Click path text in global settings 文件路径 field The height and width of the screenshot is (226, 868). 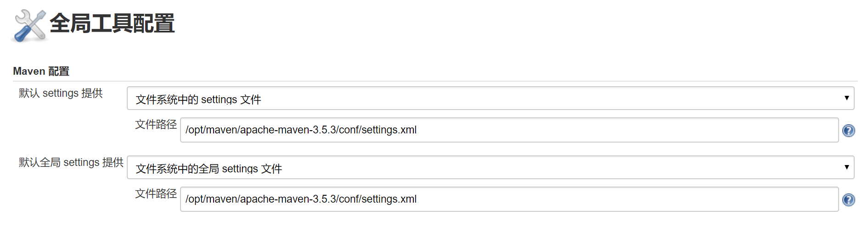pos(301,199)
